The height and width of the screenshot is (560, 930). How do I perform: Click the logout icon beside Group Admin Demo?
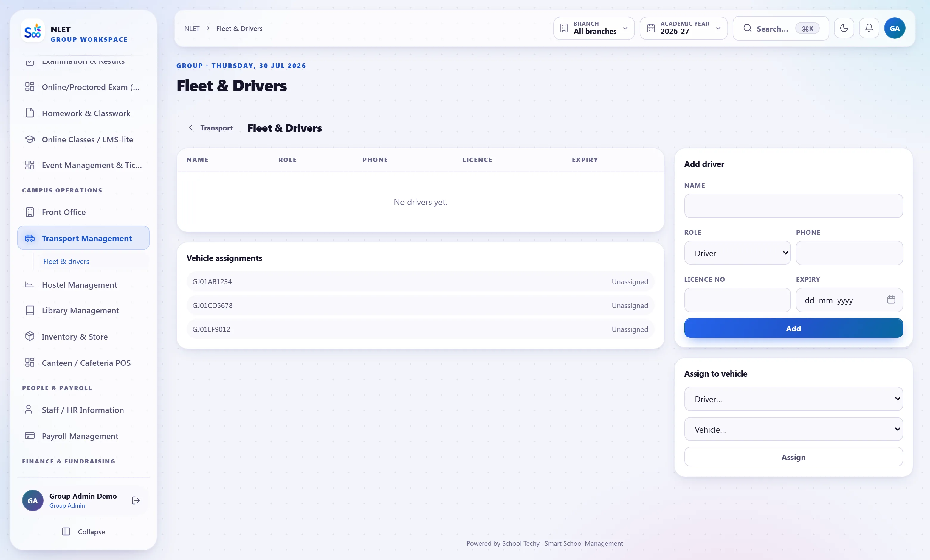click(x=136, y=500)
